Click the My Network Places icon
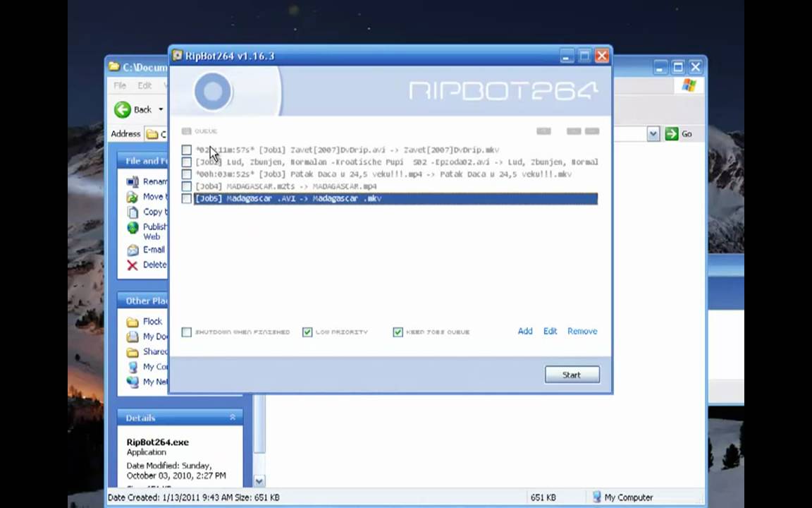The height and width of the screenshot is (508, 812). coord(133,382)
